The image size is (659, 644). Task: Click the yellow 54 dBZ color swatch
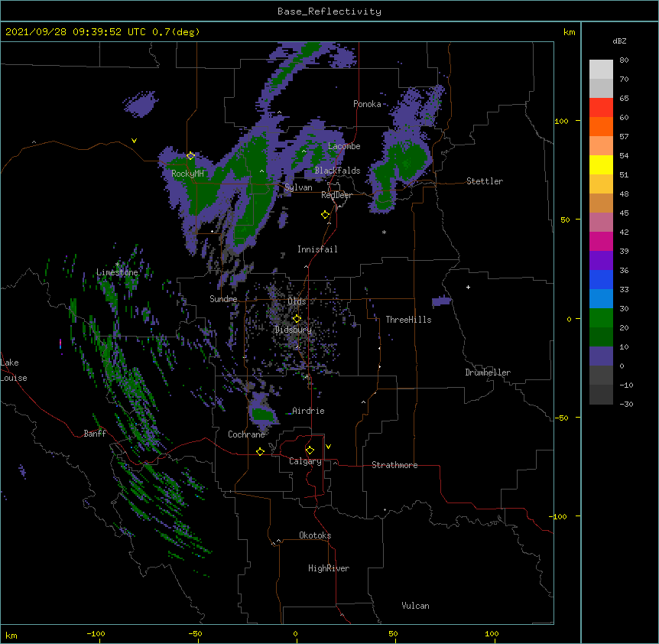601,164
